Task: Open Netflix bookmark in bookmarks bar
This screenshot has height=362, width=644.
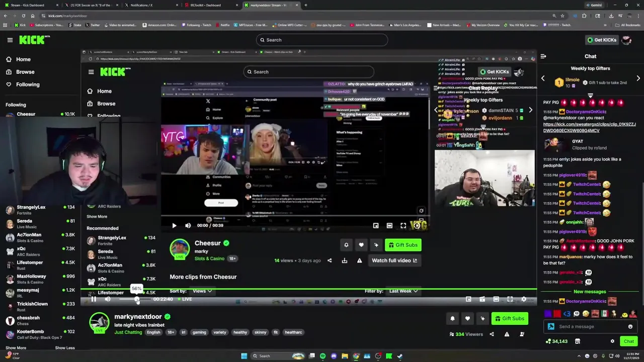Action: [x=222, y=25]
